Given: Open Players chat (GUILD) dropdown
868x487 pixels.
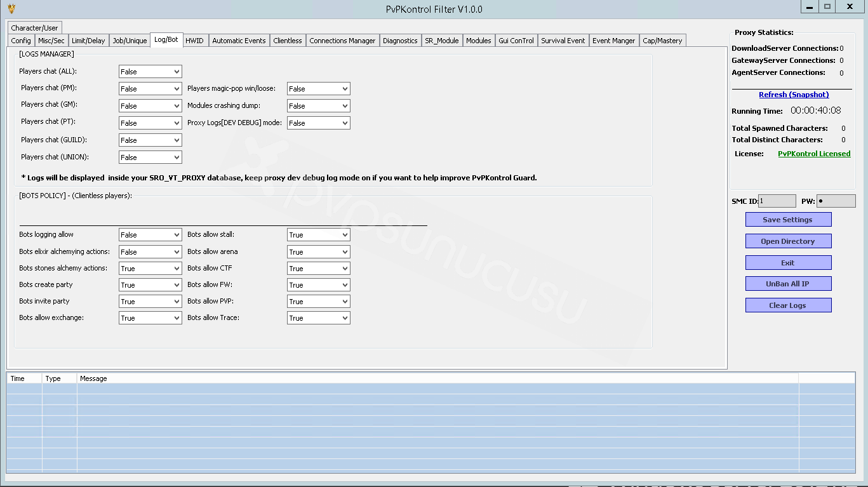Looking at the screenshot, I should [150, 140].
